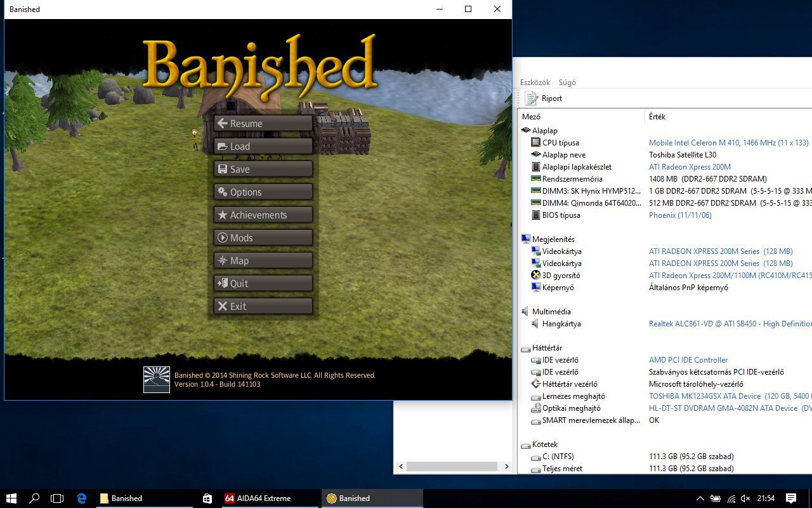Click the C: (NTFS) volume icon
The width and height of the screenshot is (812, 508).
(536, 457)
